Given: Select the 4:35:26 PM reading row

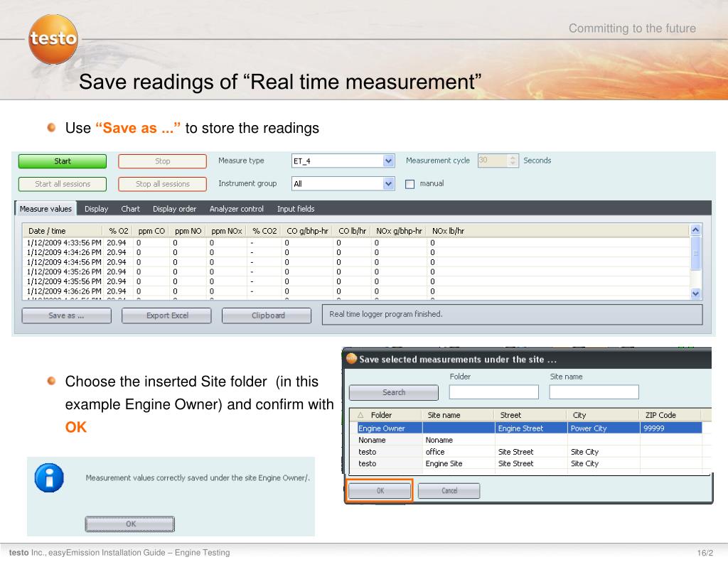Looking at the screenshot, I should (356, 272).
